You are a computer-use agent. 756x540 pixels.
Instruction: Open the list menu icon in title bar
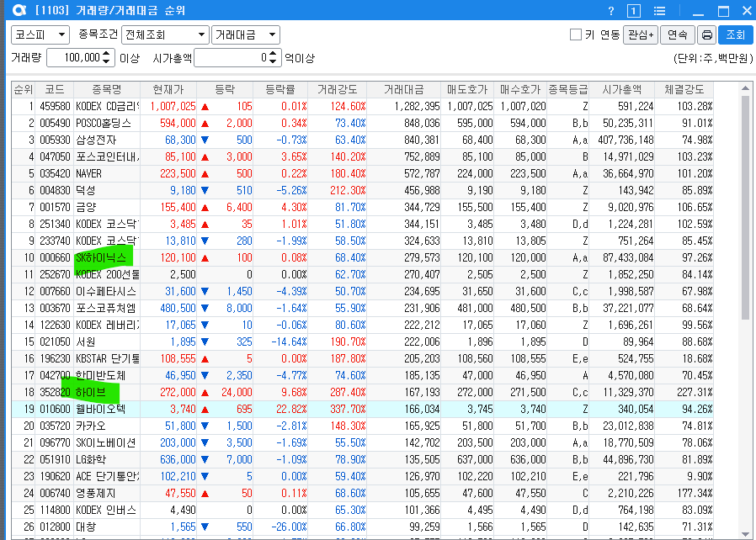[x=659, y=11]
